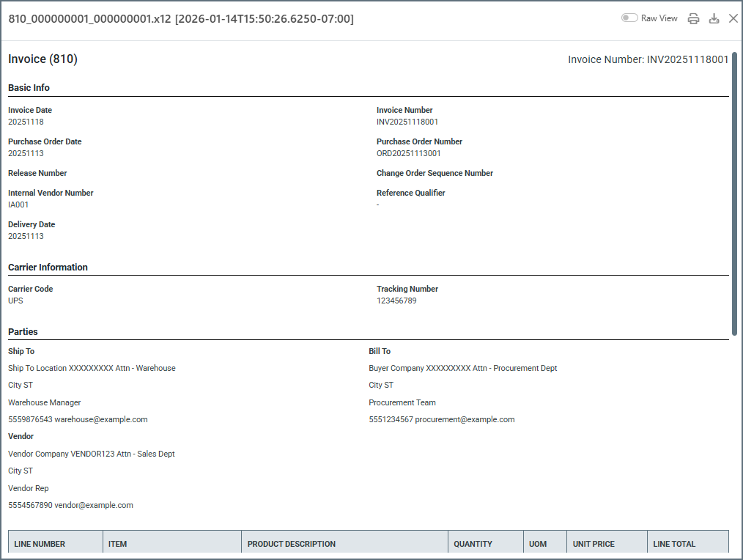Image resolution: width=743 pixels, height=560 pixels.
Task: Click the tracking number 123456789
Action: pos(396,301)
